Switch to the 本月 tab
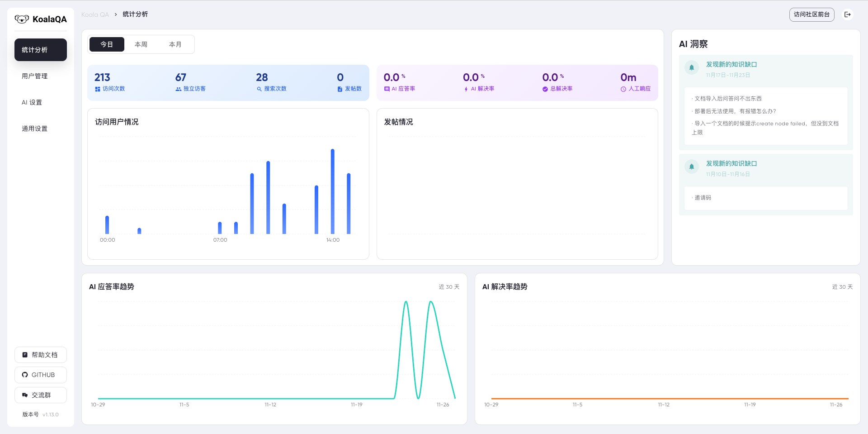The height and width of the screenshot is (434, 868). (175, 44)
